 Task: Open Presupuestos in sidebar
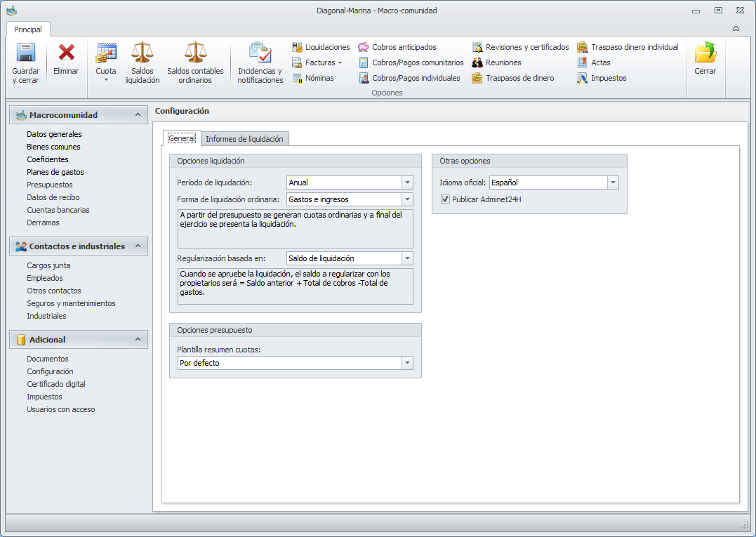(50, 185)
